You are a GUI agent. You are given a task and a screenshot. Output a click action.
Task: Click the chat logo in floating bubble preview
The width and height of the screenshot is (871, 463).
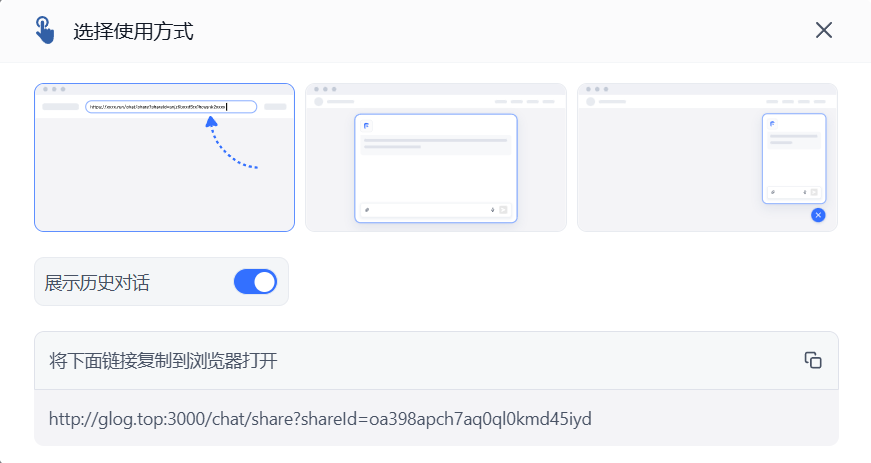772,124
